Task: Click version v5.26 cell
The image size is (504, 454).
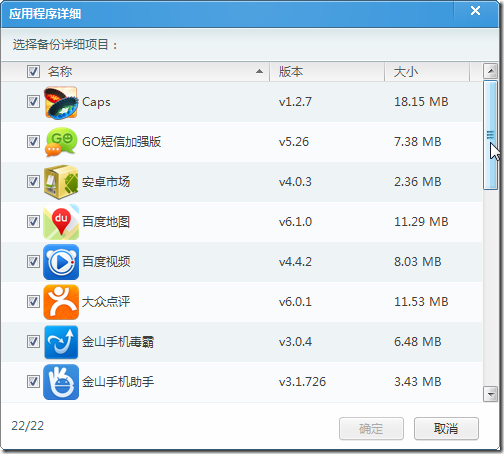Action: point(294,142)
